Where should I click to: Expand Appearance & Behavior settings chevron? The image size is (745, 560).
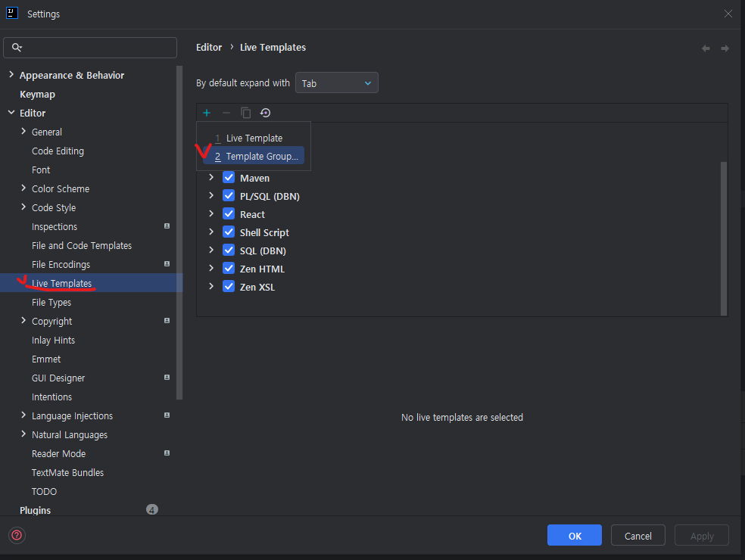[11, 75]
